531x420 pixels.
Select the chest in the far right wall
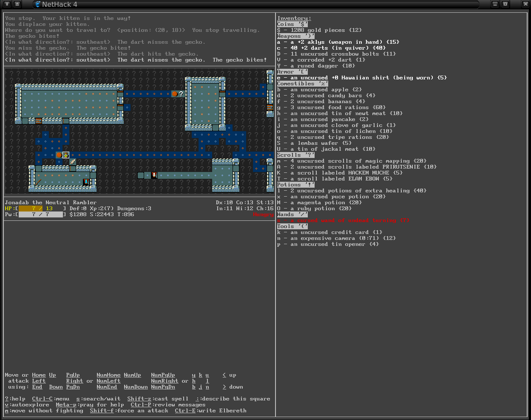point(270,107)
